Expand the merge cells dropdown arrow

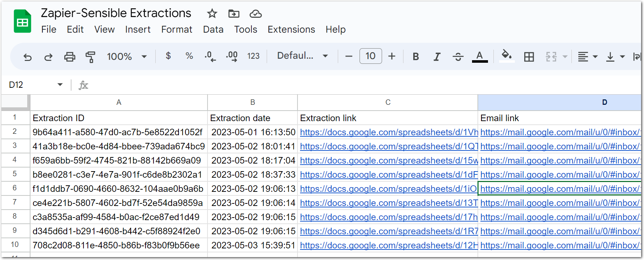565,57
